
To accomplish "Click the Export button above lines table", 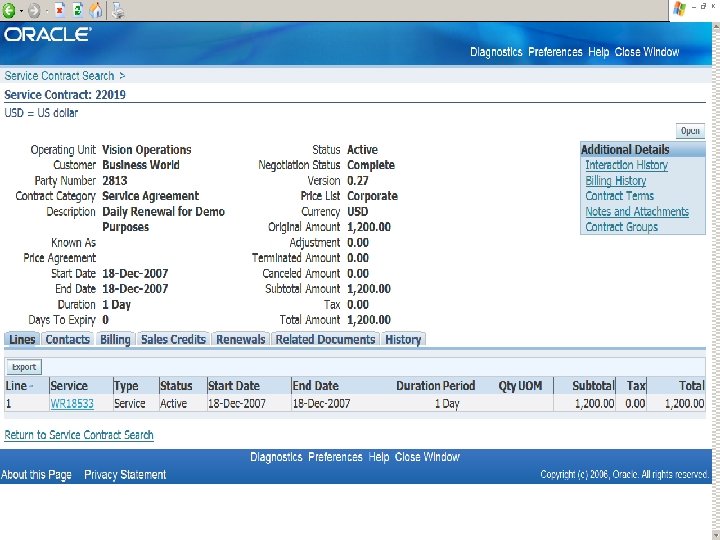I will tap(24, 367).
